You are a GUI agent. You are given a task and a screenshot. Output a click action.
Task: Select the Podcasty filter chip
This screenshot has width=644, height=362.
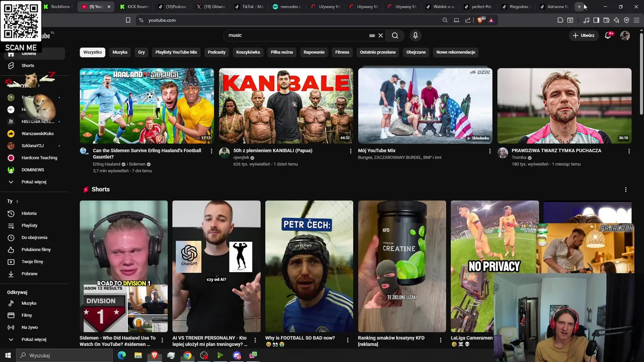pyautogui.click(x=217, y=52)
